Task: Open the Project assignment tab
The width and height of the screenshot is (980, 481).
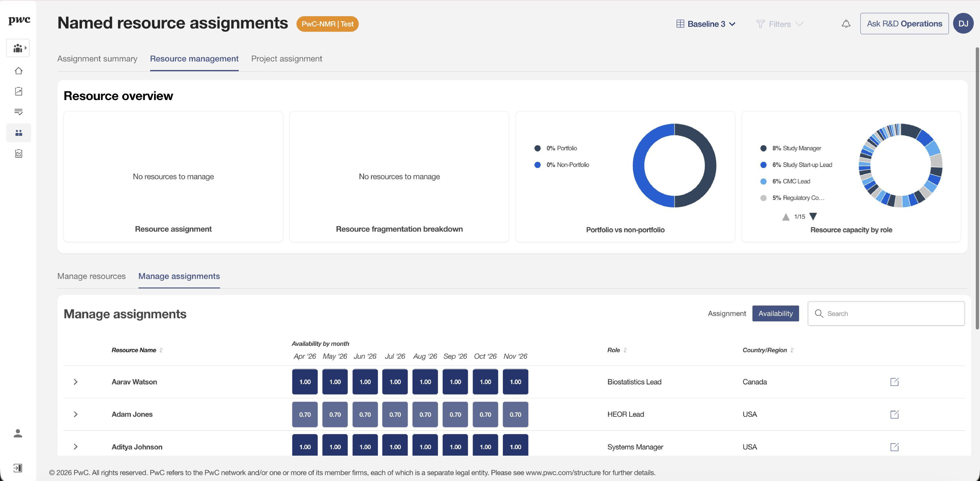Action: (287, 59)
